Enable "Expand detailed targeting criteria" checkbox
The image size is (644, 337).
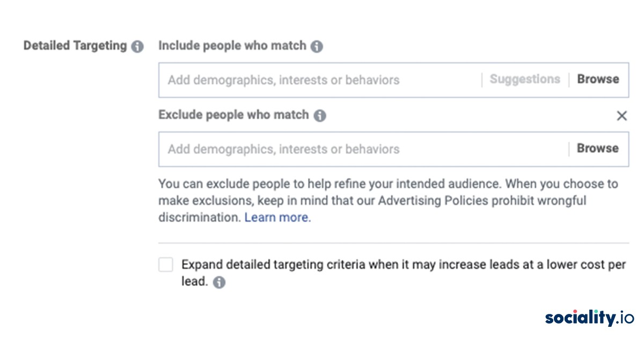tap(165, 265)
